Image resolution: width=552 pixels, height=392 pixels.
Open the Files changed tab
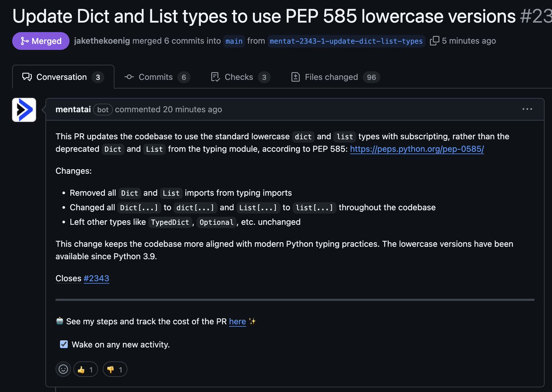(x=336, y=77)
